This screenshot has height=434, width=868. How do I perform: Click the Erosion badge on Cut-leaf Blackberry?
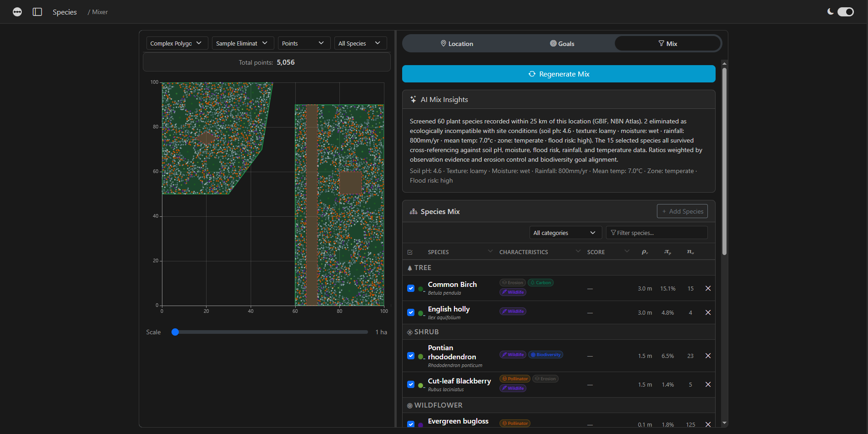click(x=545, y=378)
